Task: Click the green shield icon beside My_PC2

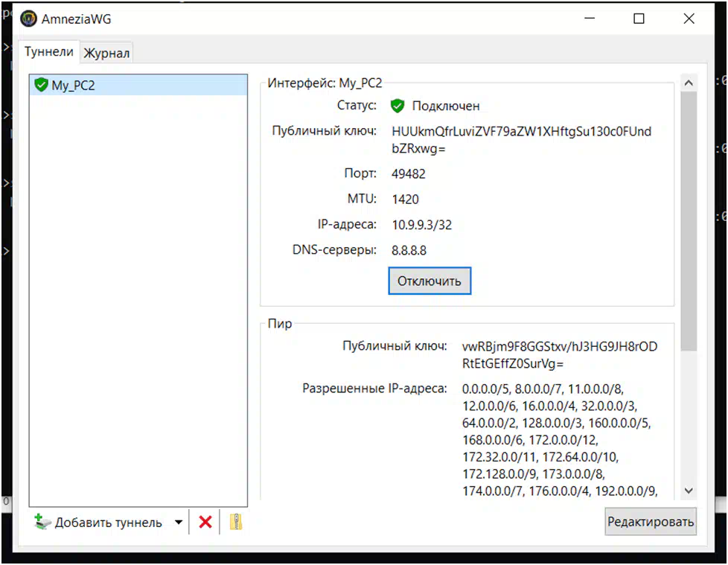Action: (42, 85)
